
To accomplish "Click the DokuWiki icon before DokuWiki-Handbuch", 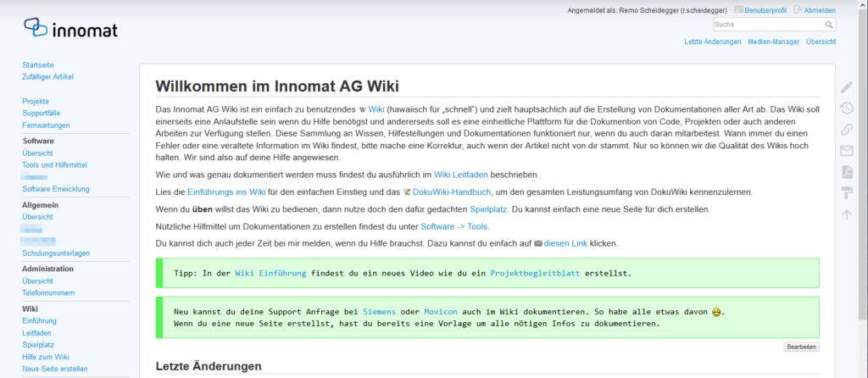I will (407, 192).
